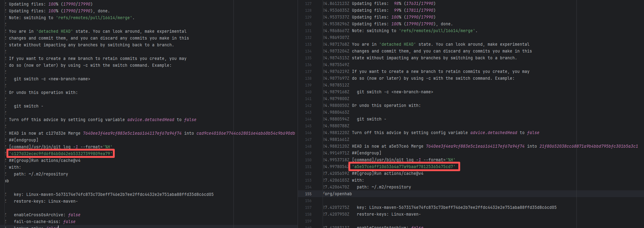Screen dimensions: 644x228
Task: Click the highlighted c127d32ecec9 hash in left pane
Action: click(x=60, y=154)
